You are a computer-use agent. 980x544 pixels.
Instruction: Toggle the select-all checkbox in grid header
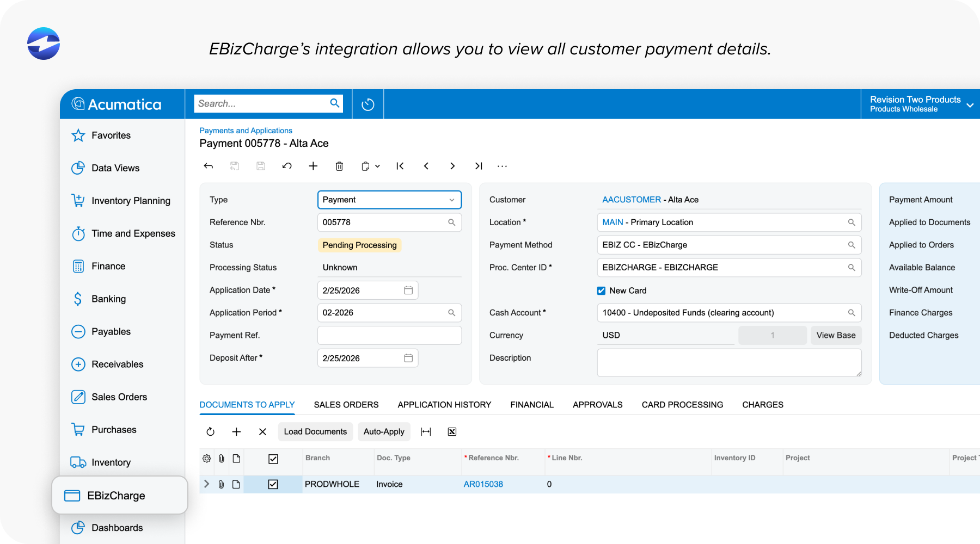pos(273,459)
